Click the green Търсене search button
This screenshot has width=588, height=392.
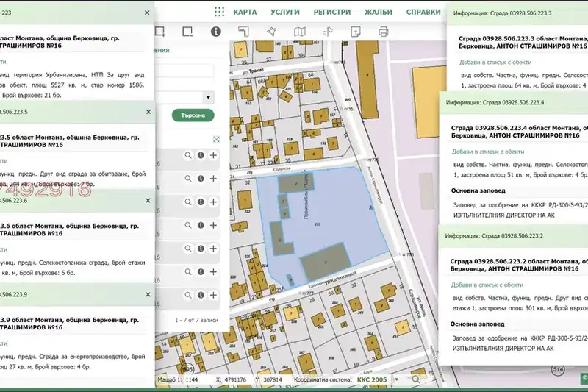pos(193,115)
